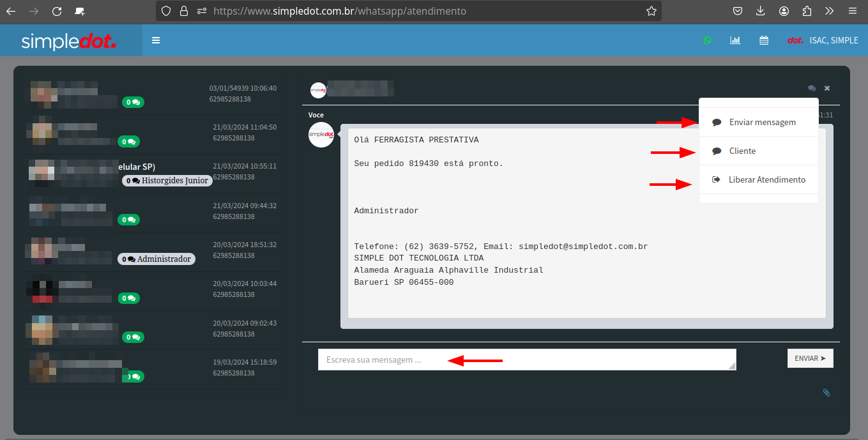Reload the page with browser refresh button
868x440 pixels.
point(57,11)
